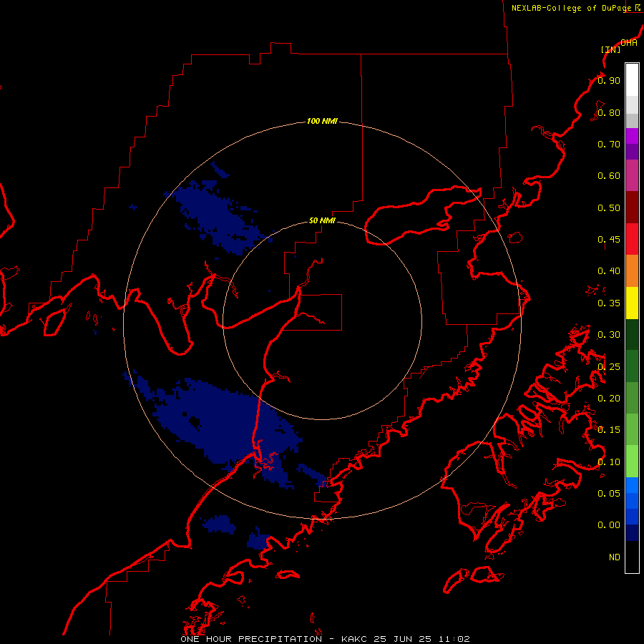The width and height of the screenshot is (644, 644).
Task: Select the dark red swatch beside 0.50
Action: click(632, 208)
